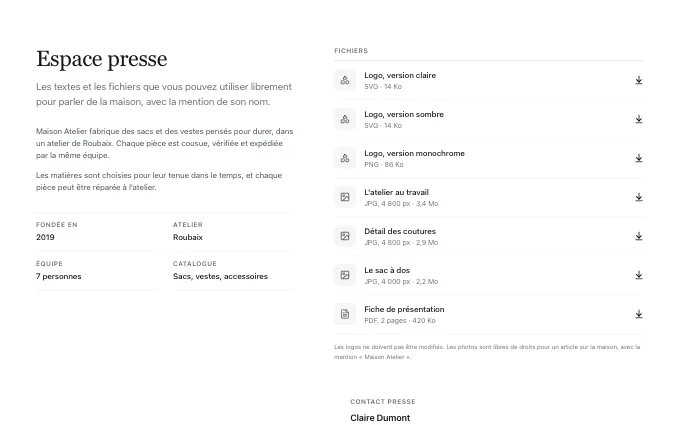
Task: Click the CONTACT PRESSE label
Action: pos(383,402)
